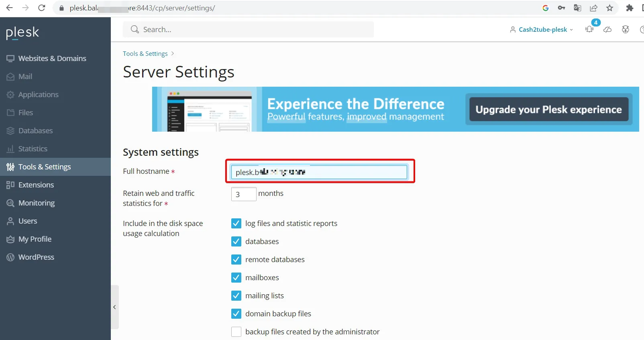Click the lock icon in address bar

(61, 8)
